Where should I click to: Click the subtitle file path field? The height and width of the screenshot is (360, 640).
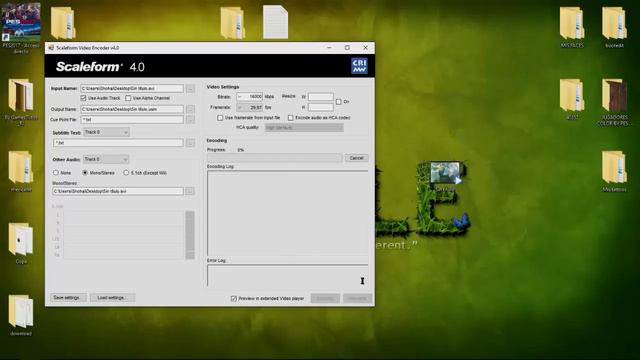tap(118, 143)
